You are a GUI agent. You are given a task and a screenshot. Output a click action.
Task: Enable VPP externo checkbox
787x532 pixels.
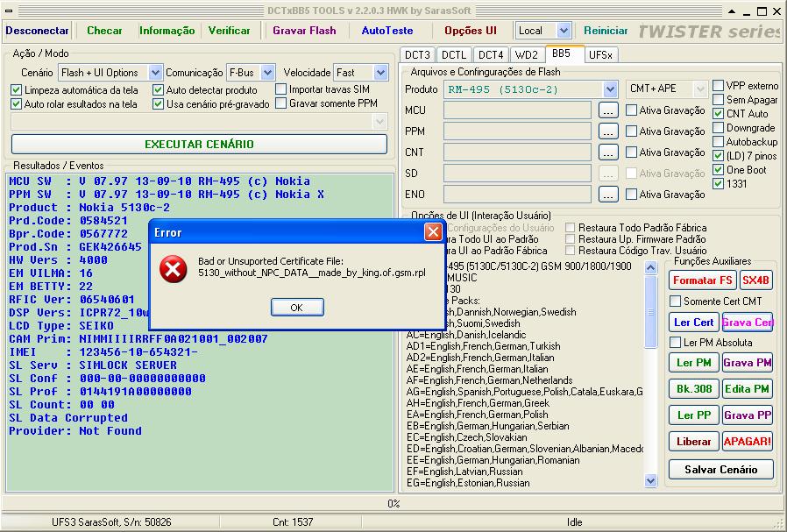(719, 85)
